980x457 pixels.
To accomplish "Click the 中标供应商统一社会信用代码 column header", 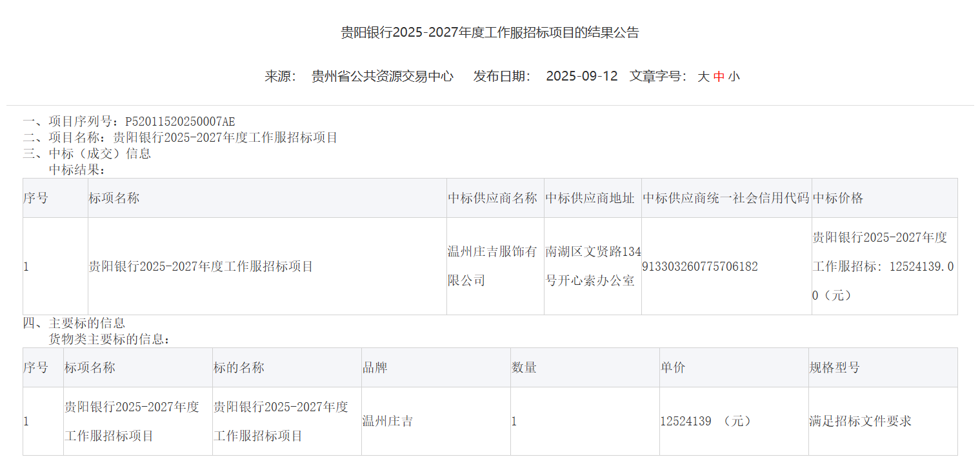I will point(726,199).
